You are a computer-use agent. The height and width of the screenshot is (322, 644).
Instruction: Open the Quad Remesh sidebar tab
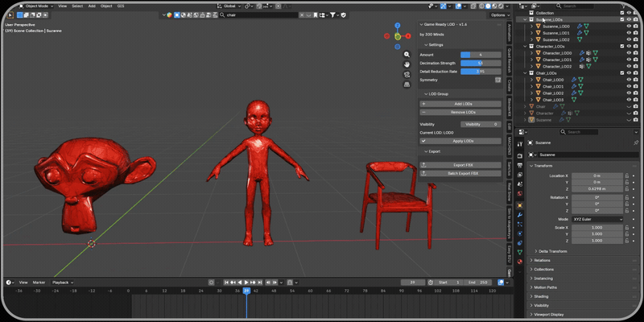click(x=509, y=60)
